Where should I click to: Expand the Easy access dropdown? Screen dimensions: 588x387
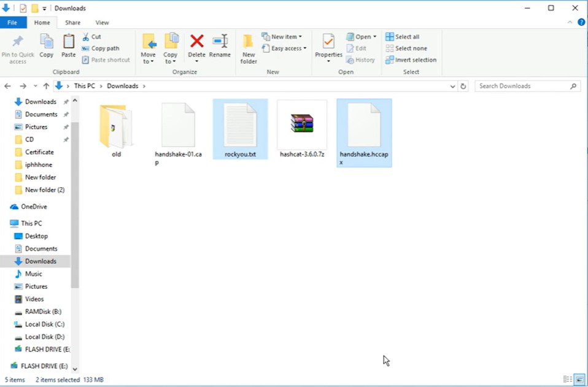(284, 48)
